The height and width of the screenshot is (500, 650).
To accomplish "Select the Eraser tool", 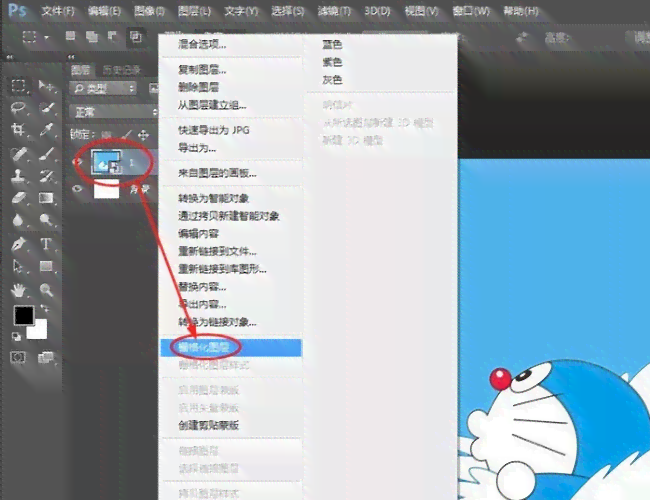I will coord(18,198).
